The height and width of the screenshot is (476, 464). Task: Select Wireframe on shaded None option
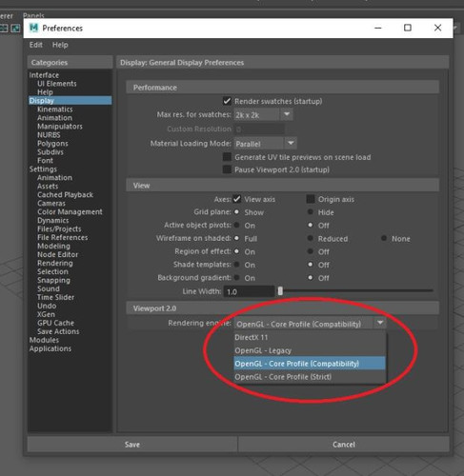pyautogui.click(x=384, y=238)
